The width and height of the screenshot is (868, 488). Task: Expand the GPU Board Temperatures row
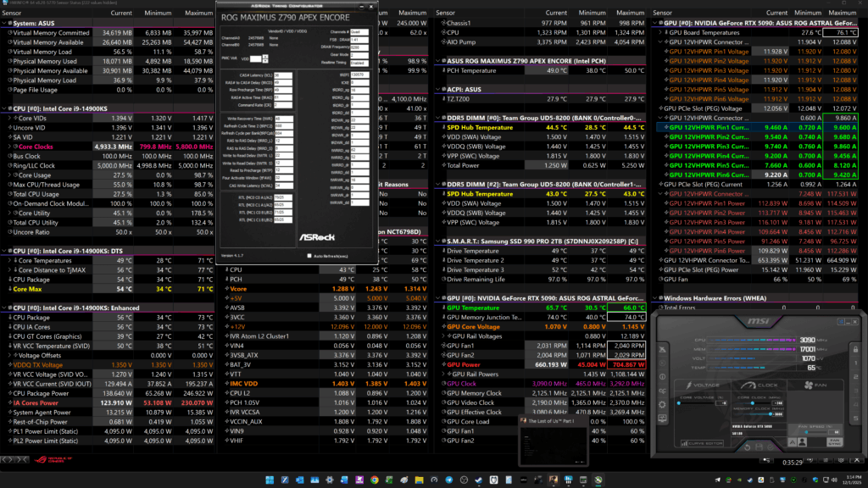660,33
